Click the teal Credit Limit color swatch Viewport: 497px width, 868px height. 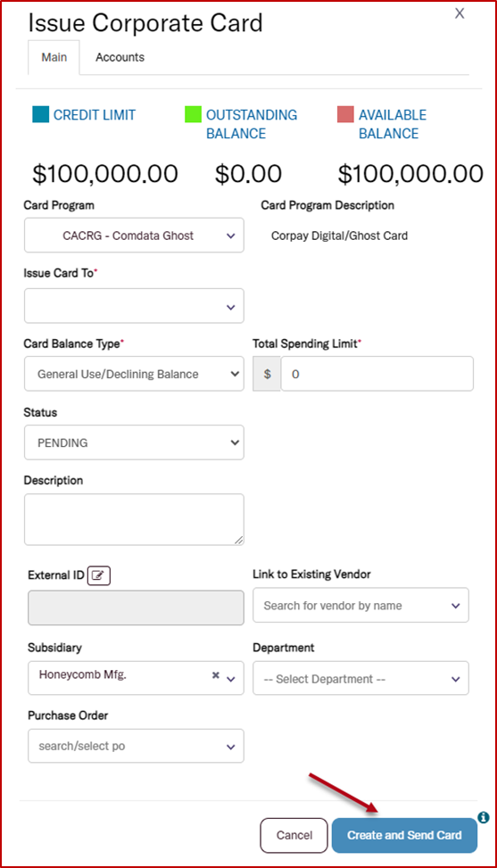(40, 114)
